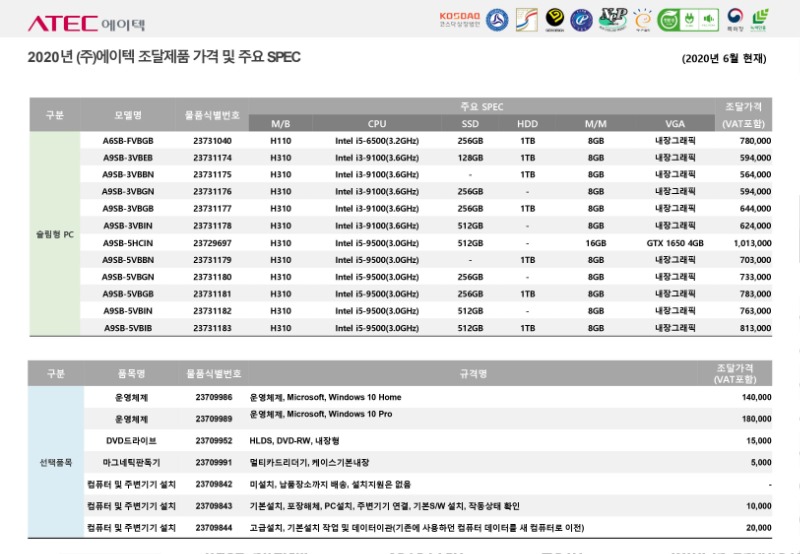Click the 'SSD' sub-header
Screen dimensions: 800x554
tap(470, 123)
